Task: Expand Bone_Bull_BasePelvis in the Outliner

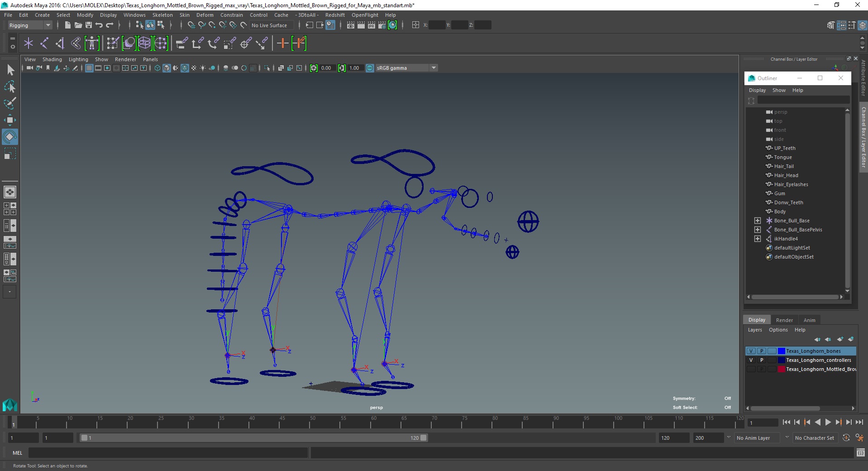Action: pyautogui.click(x=758, y=230)
